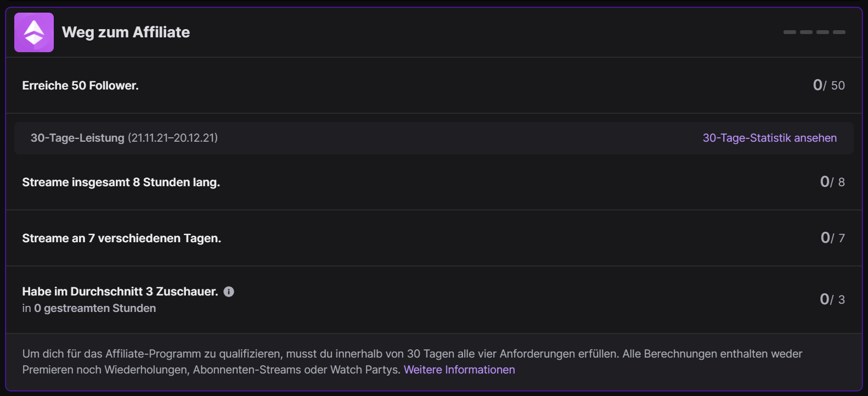Screen dimensions: 868x396
Task: Click the first progress segment in header
Action: tap(790, 32)
